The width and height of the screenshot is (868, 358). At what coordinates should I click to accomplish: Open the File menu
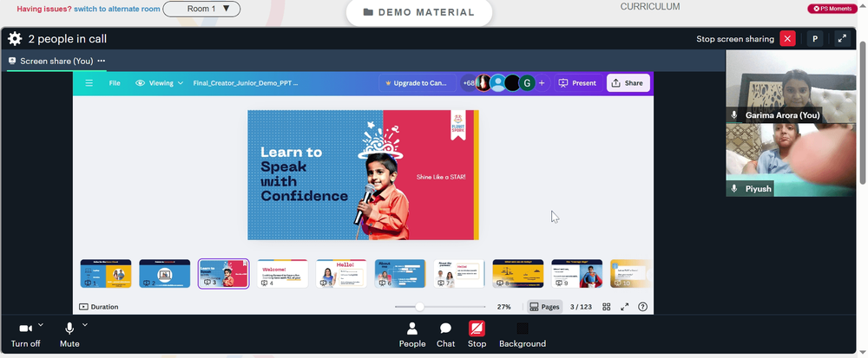[115, 83]
